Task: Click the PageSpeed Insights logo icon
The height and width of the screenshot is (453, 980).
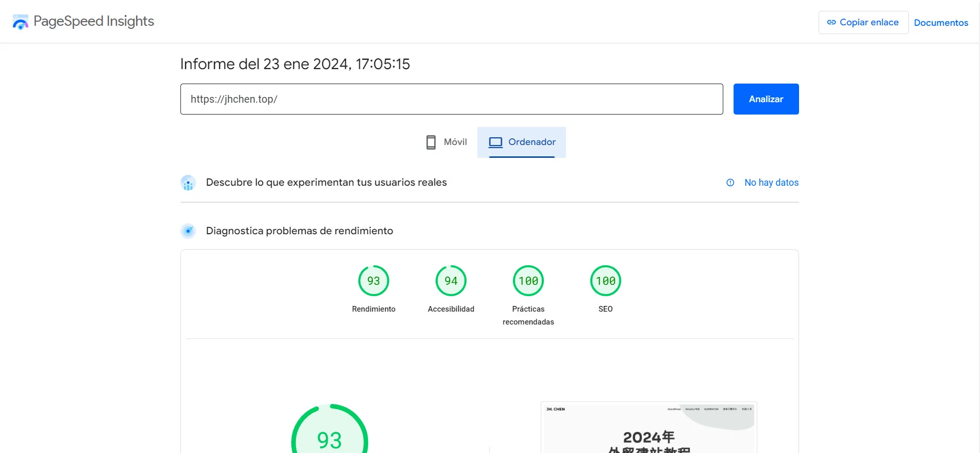Action: point(20,22)
